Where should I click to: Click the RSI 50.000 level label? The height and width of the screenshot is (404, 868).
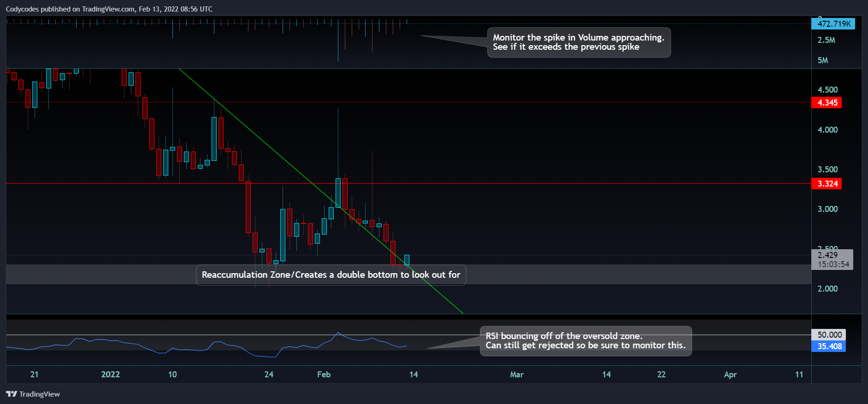(829, 335)
